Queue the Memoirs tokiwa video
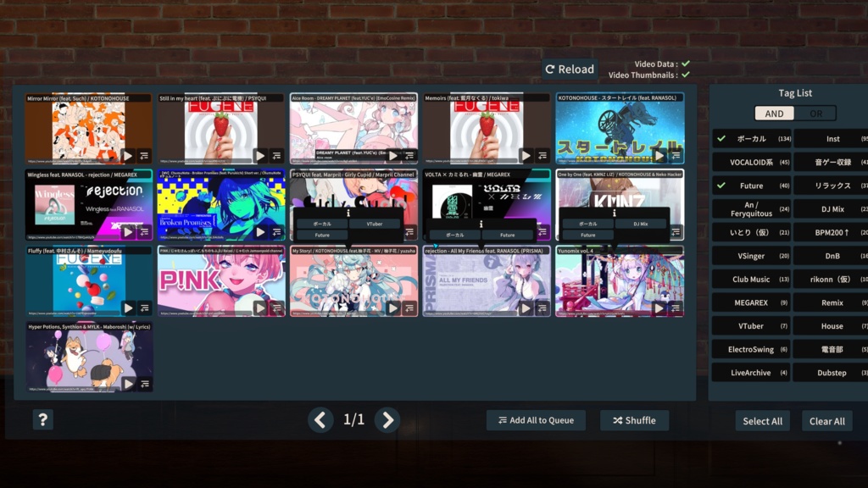Screen dimensions: 868x488 542,156
